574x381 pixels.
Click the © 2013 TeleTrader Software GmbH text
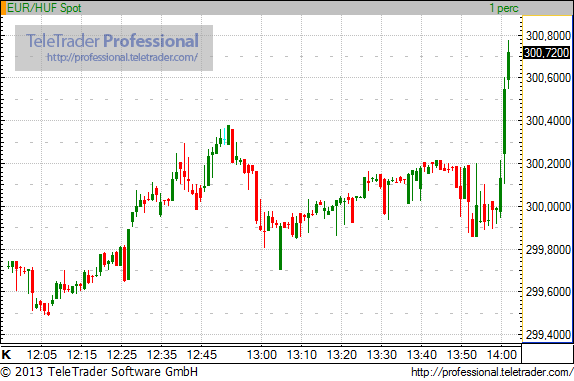coord(99,371)
